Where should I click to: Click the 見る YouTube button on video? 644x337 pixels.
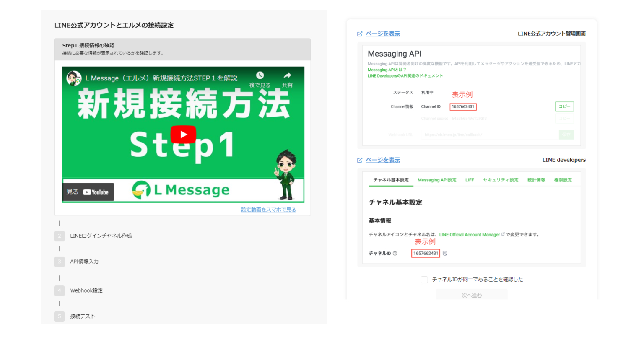pos(88,192)
